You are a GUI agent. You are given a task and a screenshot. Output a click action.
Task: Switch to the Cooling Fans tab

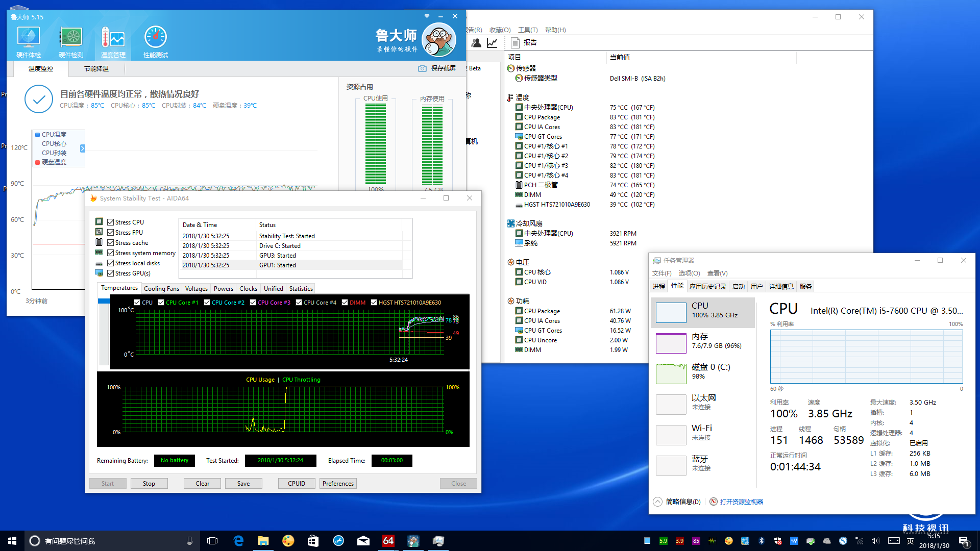point(161,288)
